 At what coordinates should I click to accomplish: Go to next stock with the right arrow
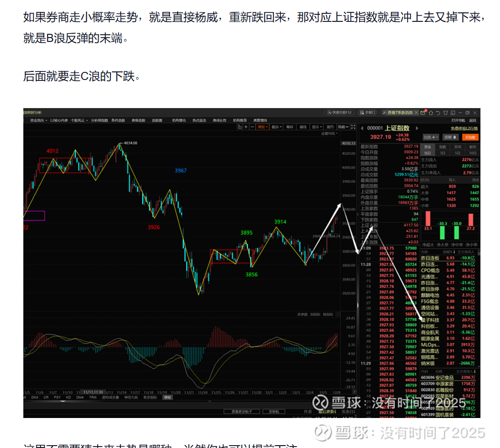(417, 128)
